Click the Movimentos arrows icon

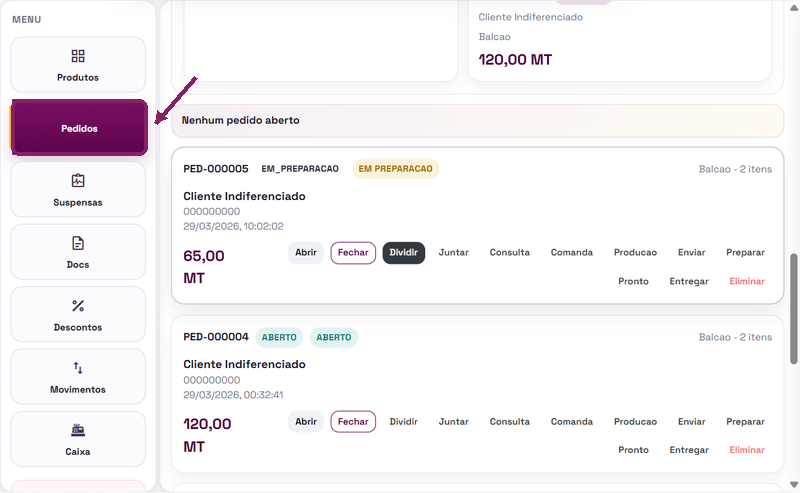pos(78,368)
